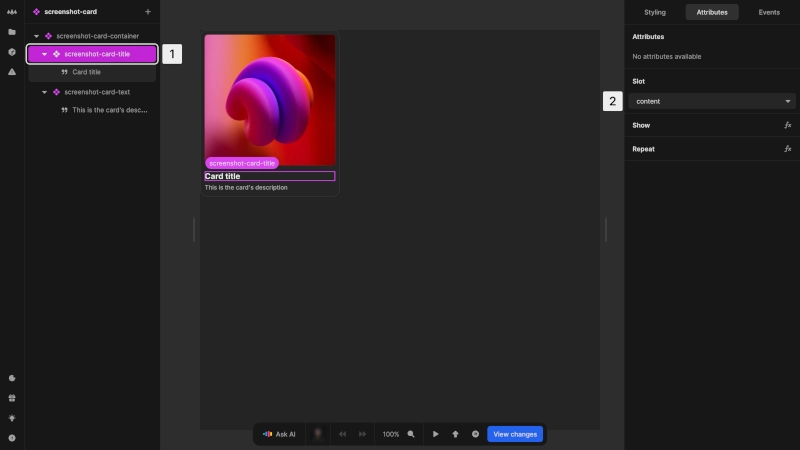Click the redo double-arrow icon

pos(362,434)
